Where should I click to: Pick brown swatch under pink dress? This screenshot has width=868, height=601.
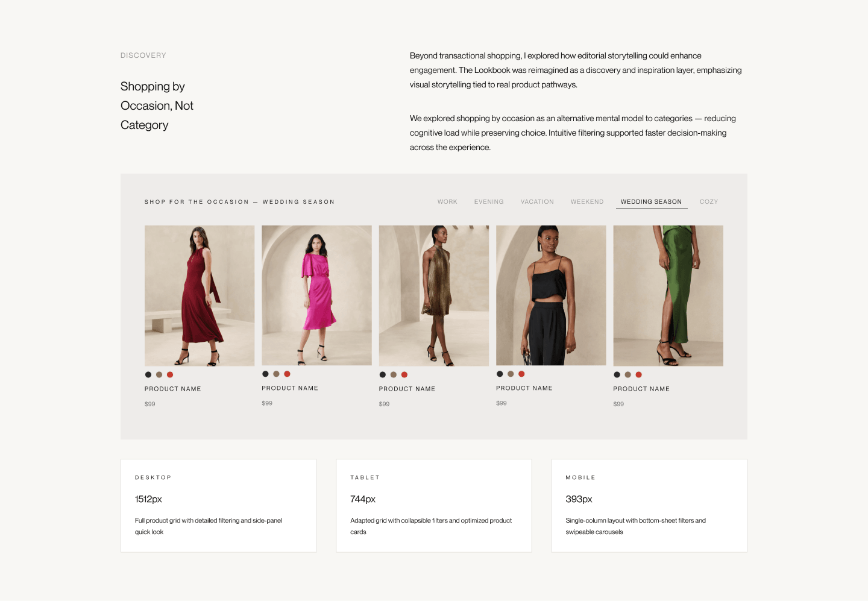tap(276, 374)
